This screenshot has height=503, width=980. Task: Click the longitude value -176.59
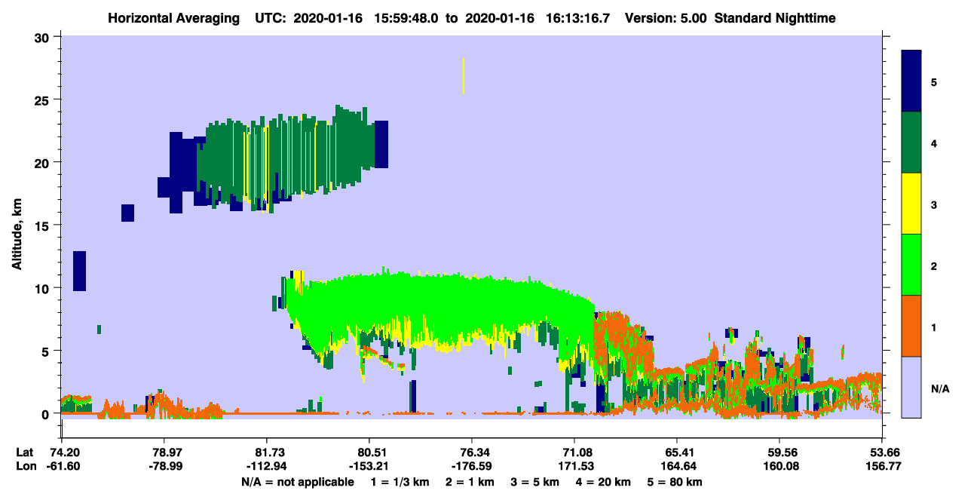point(471,466)
